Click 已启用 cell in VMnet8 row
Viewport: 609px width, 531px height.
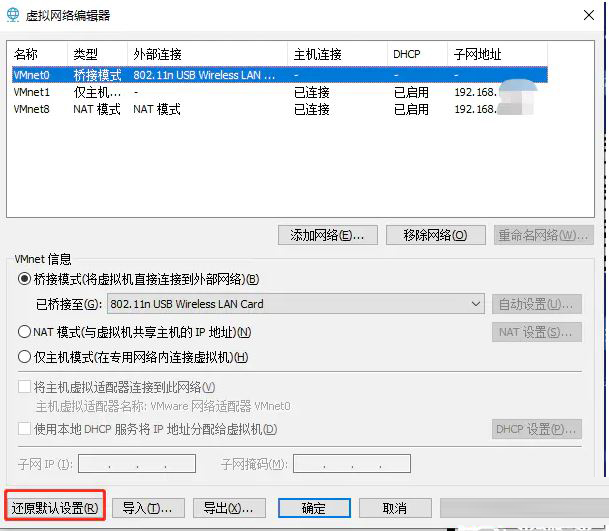(411, 109)
